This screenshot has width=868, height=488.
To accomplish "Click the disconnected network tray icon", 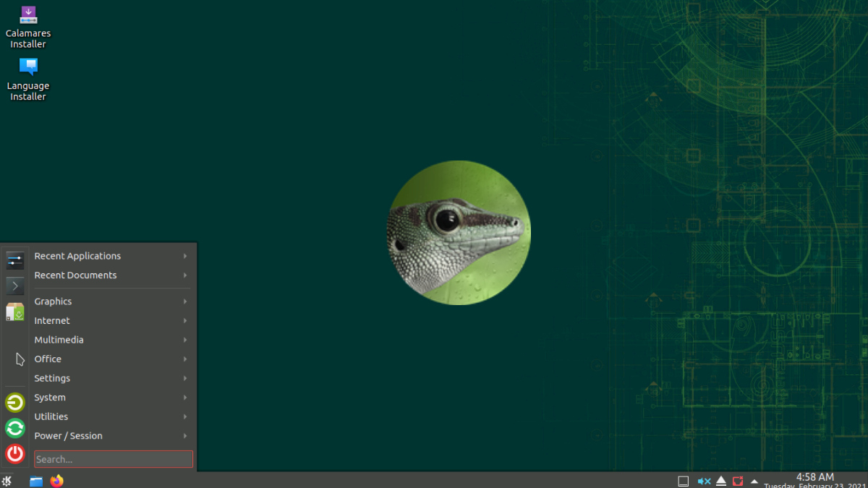I will tap(738, 481).
